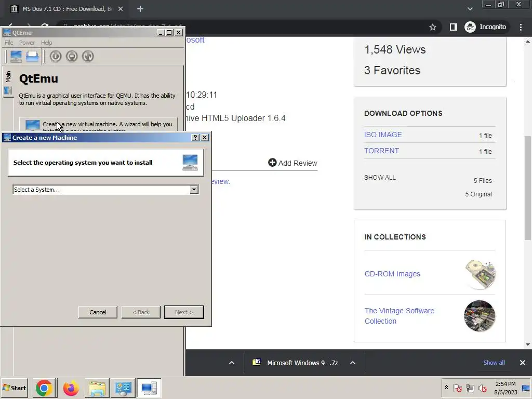Toggle the Chrome side panel icon
532x399 pixels.
pyautogui.click(x=453, y=27)
